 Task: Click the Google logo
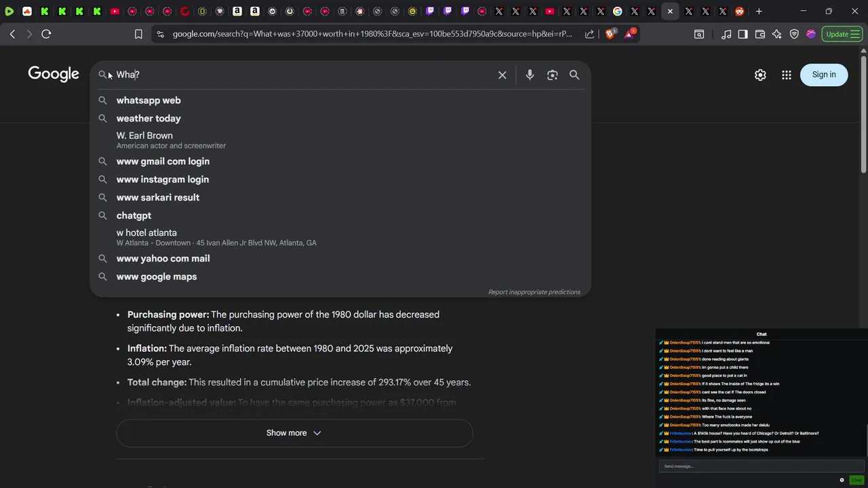(x=54, y=74)
